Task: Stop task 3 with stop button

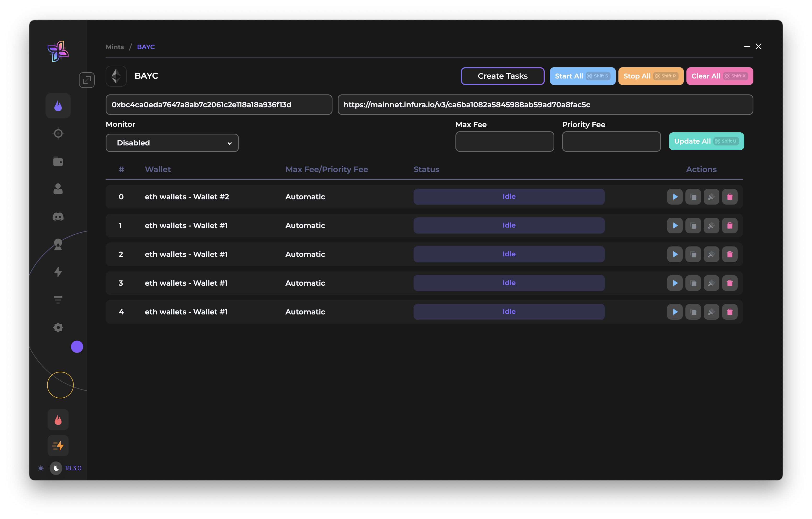Action: (x=693, y=283)
